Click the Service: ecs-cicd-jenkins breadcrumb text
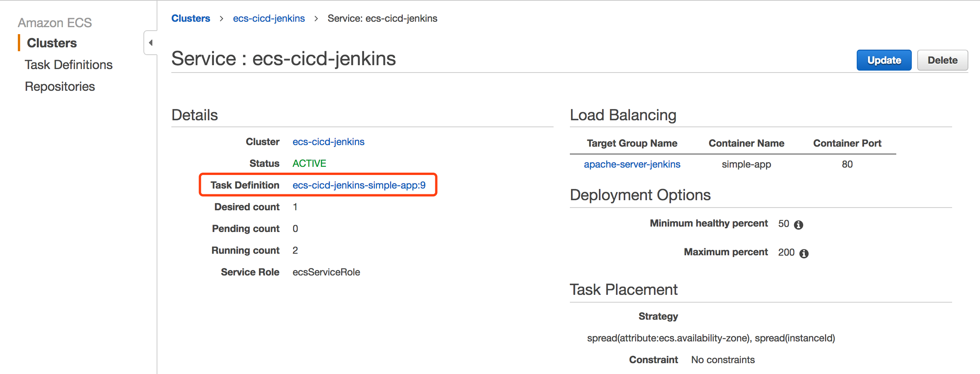 pos(382,18)
